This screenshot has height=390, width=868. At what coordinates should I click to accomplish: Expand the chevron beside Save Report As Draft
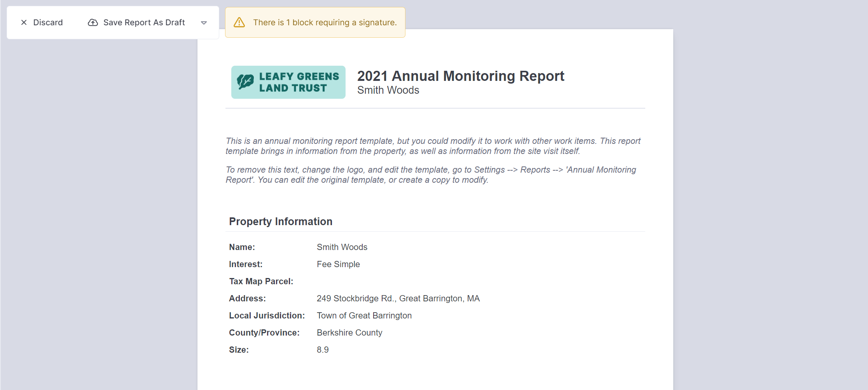point(204,23)
